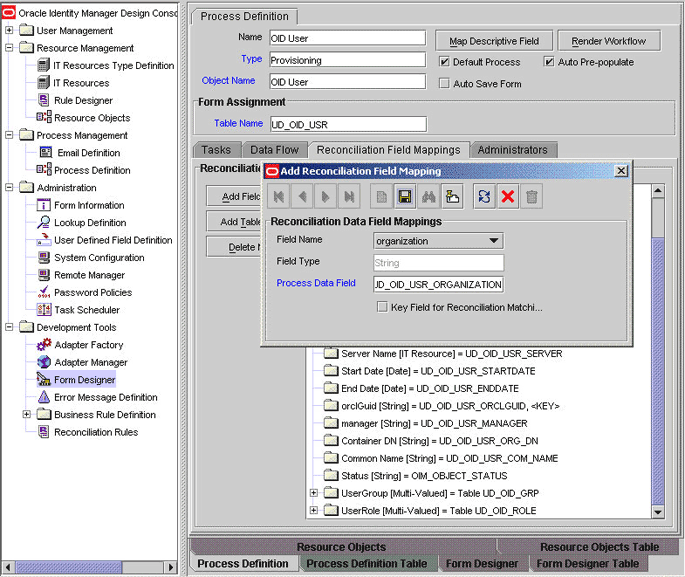Expand the User Management node

point(9,30)
